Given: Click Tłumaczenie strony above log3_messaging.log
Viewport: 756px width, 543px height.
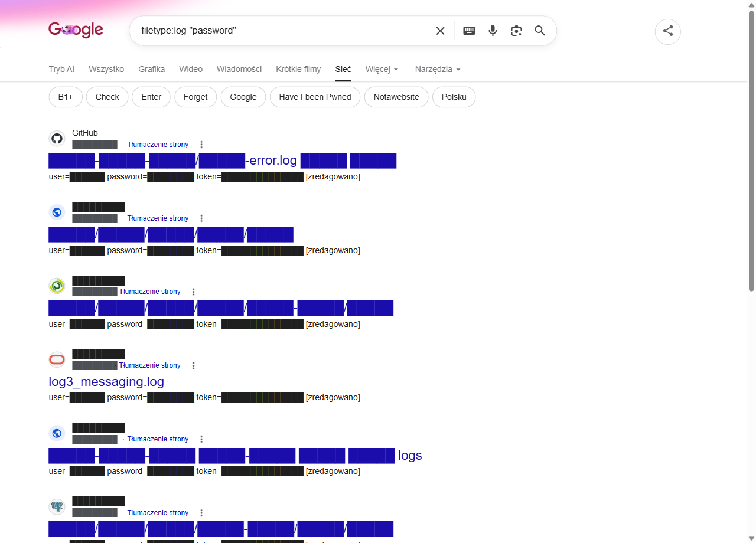Looking at the screenshot, I should (x=150, y=365).
